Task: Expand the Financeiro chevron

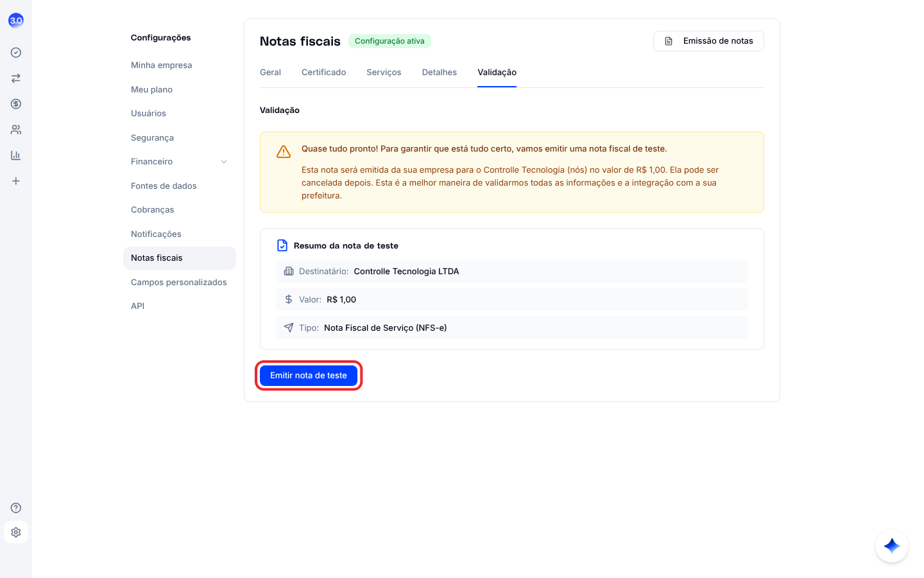Action: tap(224, 162)
